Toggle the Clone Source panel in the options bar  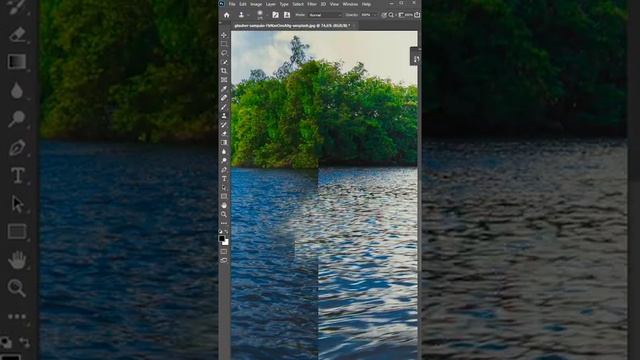(287, 15)
